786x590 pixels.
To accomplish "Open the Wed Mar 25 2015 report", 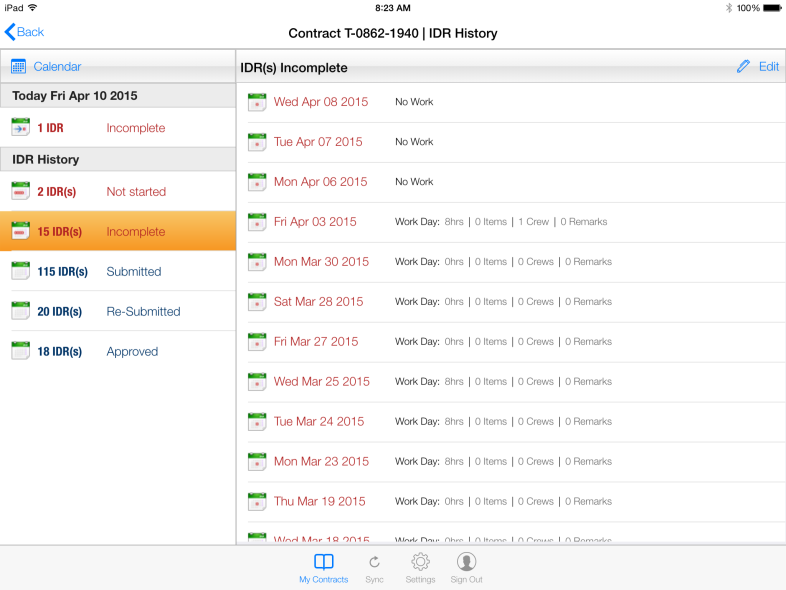I will click(321, 382).
